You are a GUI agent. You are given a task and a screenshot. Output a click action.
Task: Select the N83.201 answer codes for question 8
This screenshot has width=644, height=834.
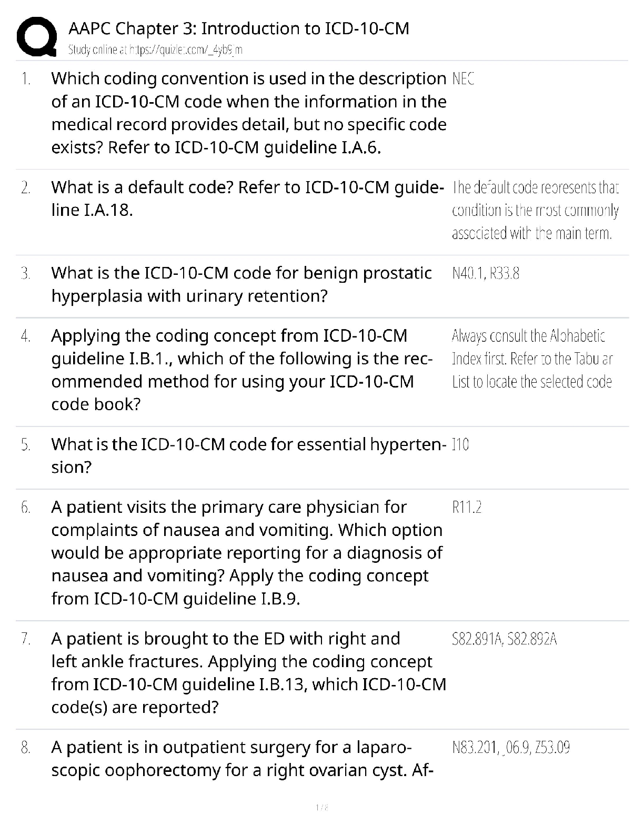pyautogui.click(x=511, y=748)
